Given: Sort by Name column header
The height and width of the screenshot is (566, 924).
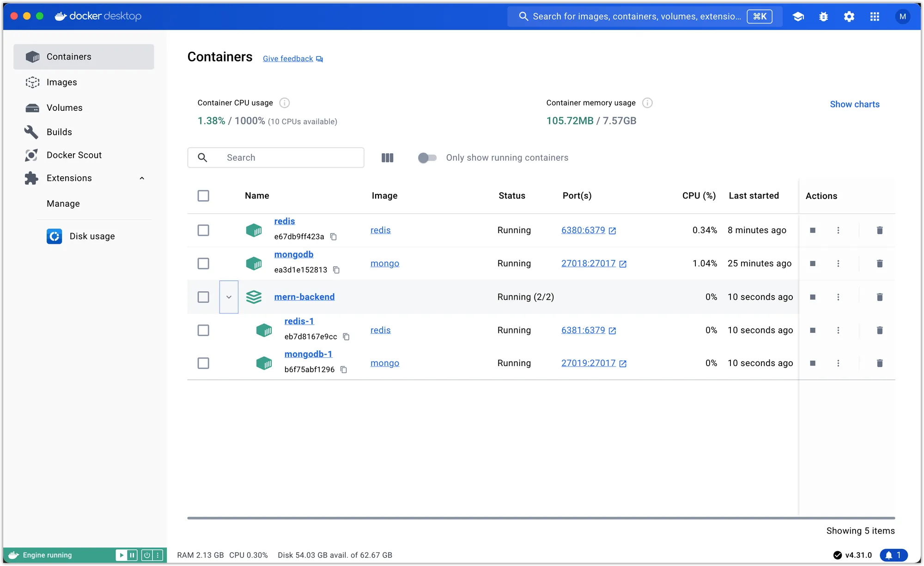Looking at the screenshot, I should (x=257, y=196).
